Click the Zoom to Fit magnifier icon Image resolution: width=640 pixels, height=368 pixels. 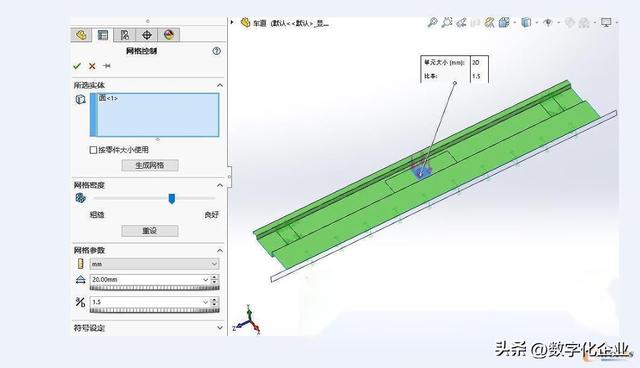tap(432, 22)
